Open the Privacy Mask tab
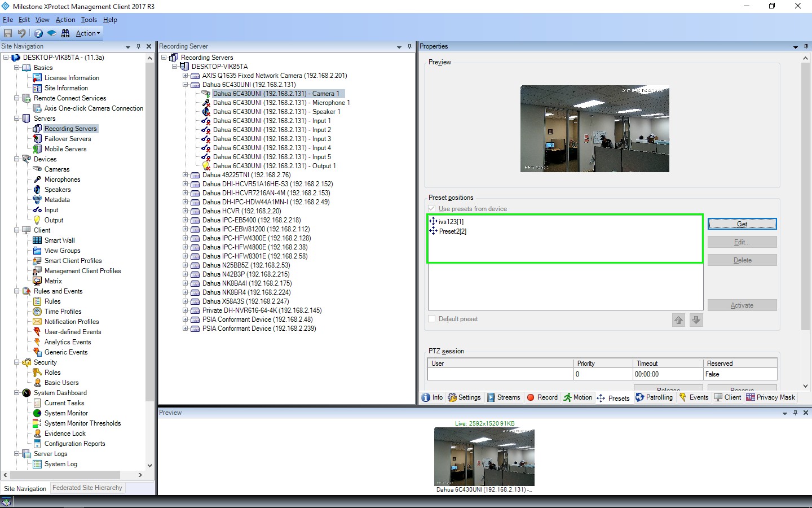Viewport: 812px width, 508px height. pos(770,397)
